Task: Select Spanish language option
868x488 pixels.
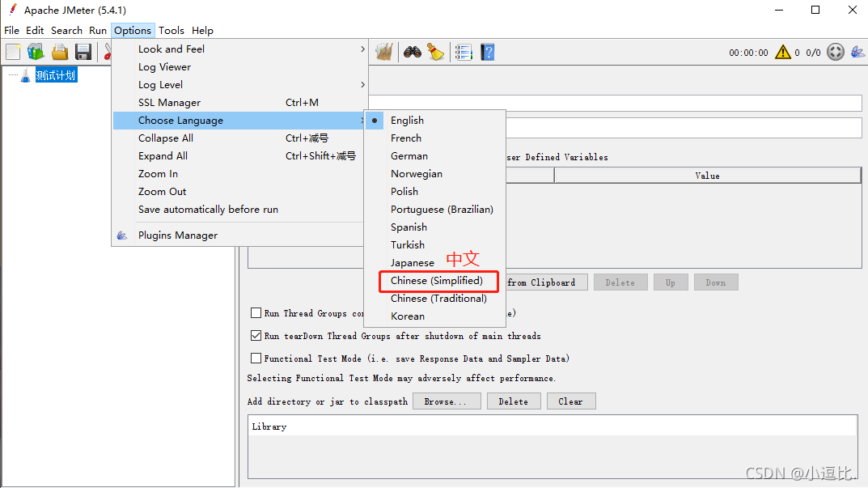Action: pos(434,227)
